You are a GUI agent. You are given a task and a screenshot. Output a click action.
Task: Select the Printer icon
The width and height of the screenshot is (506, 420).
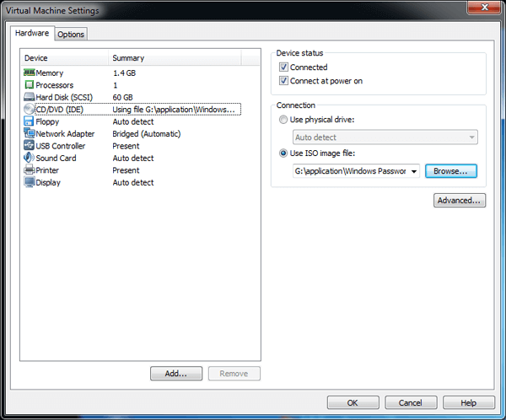point(29,170)
